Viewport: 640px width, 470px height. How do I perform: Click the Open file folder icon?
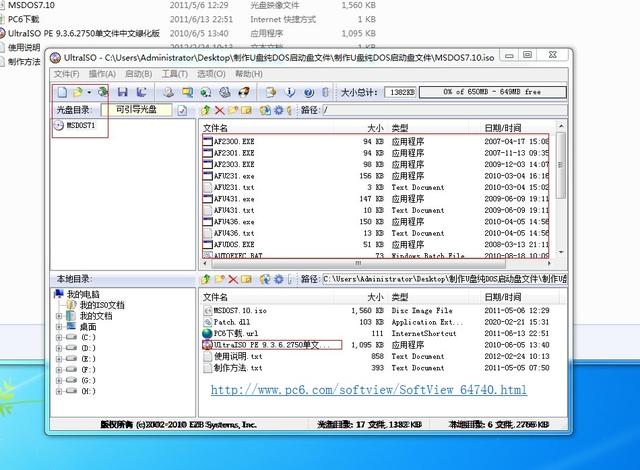point(77,92)
